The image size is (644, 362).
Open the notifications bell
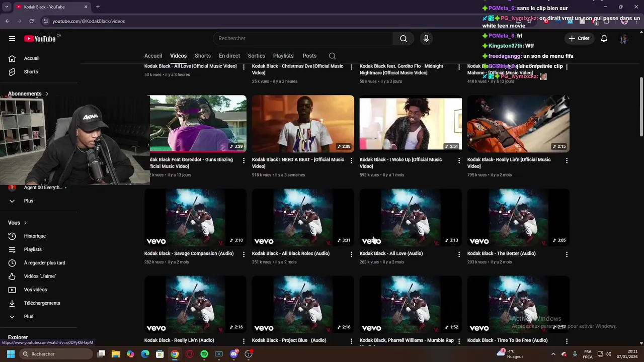pos(604,39)
